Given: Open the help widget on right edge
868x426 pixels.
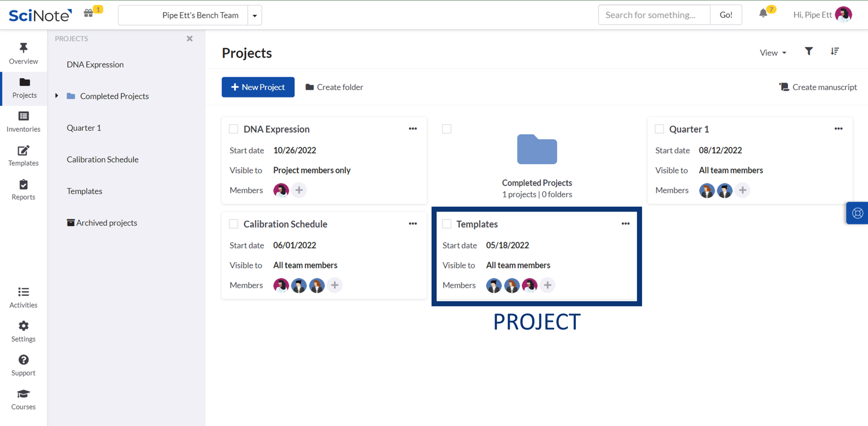Looking at the screenshot, I should [857, 213].
